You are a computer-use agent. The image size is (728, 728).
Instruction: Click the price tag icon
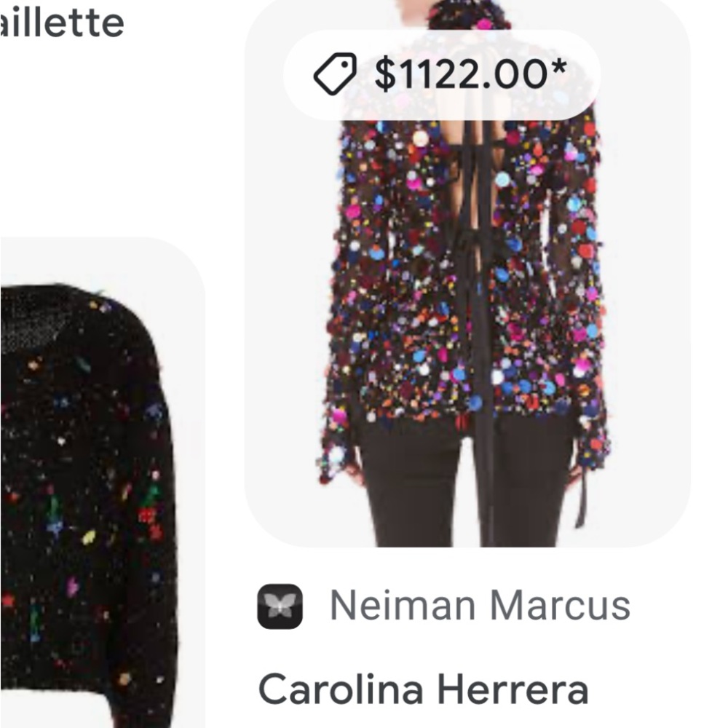click(x=334, y=74)
